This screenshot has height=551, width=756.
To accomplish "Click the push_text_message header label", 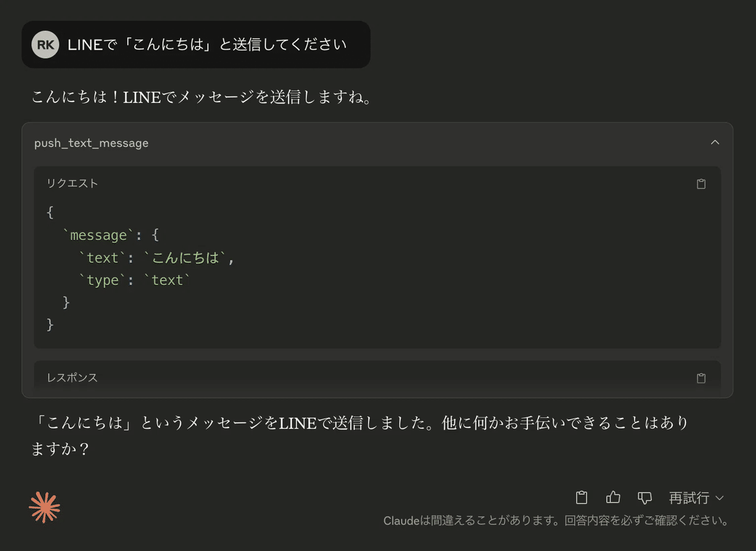I will coord(91,143).
